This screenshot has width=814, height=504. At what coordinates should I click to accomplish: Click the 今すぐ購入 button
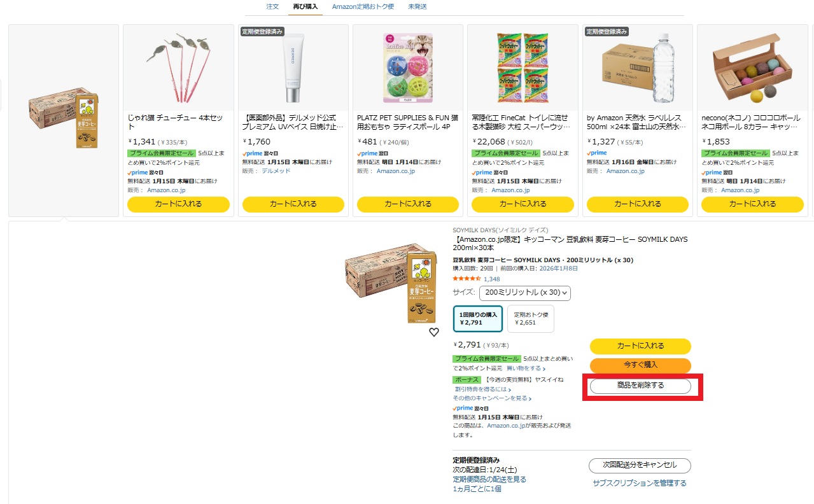pos(640,365)
